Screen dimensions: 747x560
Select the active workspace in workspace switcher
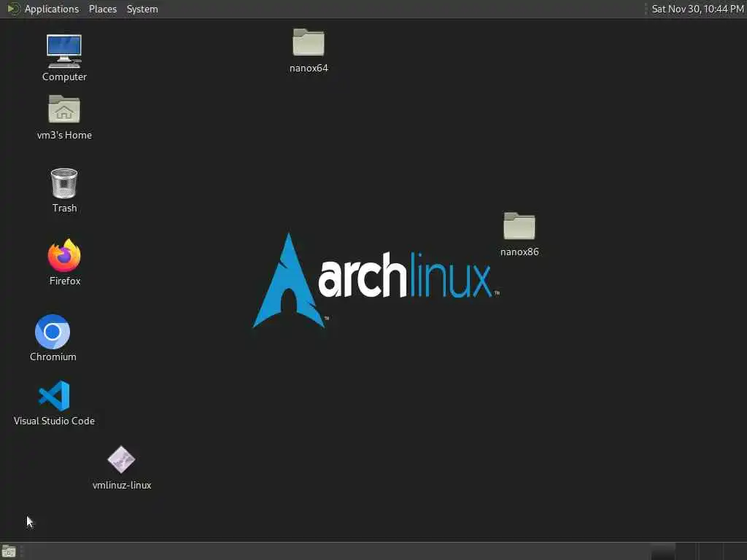663,551
